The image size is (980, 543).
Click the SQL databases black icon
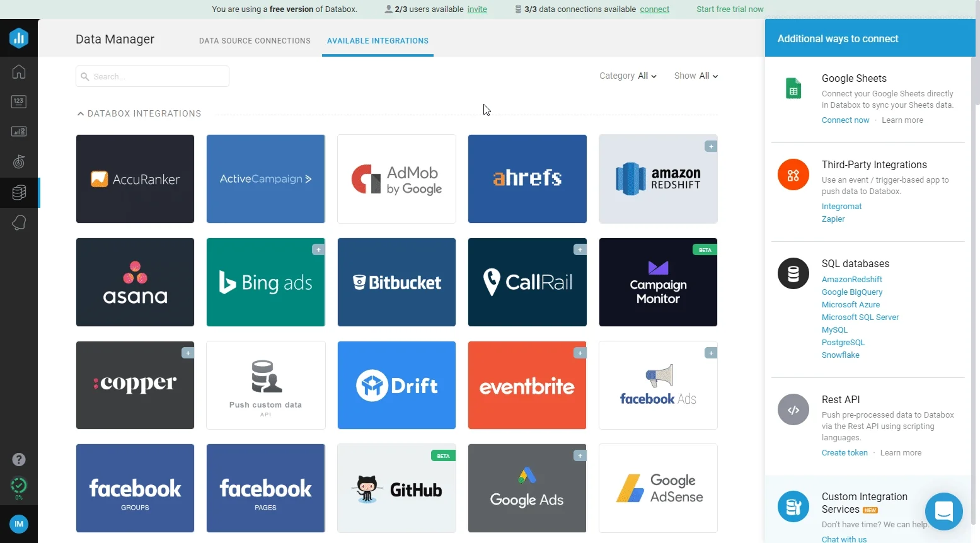[x=793, y=273]
